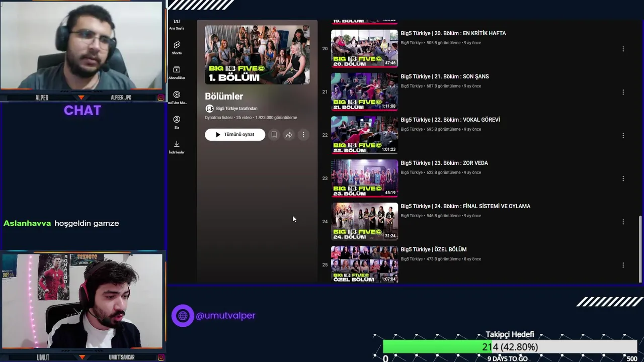Click the chat username Aslanhavva
Screen dimensions: 644x362
coord(27,223)
